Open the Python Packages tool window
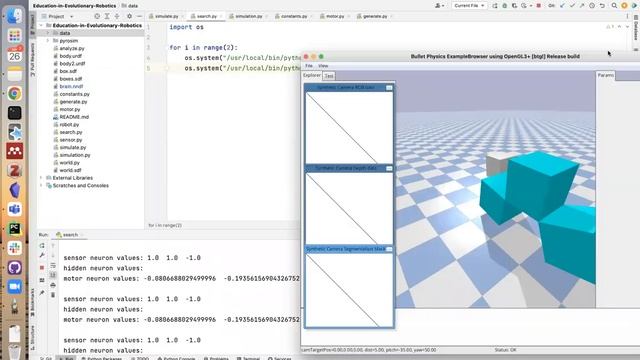 point(102,358)
